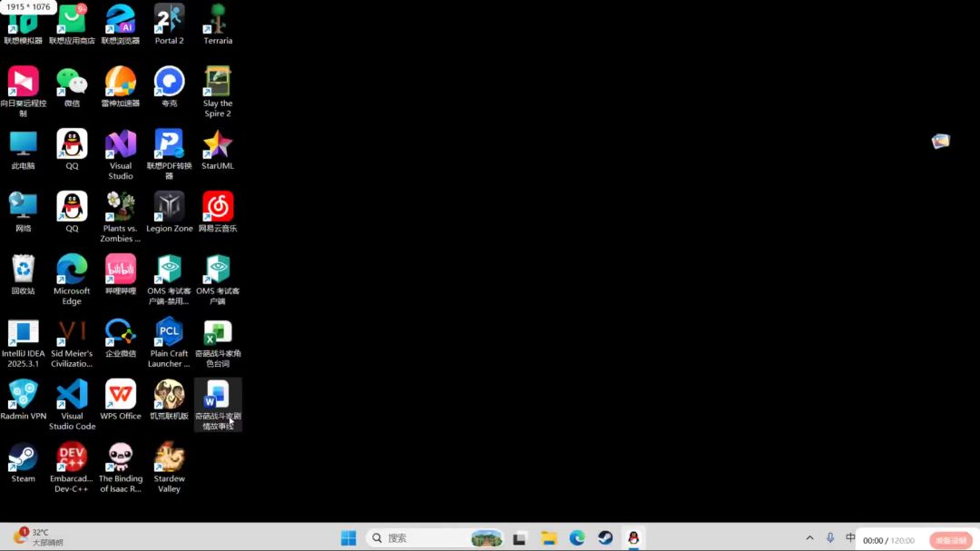Image resolution: width=980 pixels, height=551 pixels.
Task: Select the 联想模拟器 desktop icon
Action: tap(23, 24)
